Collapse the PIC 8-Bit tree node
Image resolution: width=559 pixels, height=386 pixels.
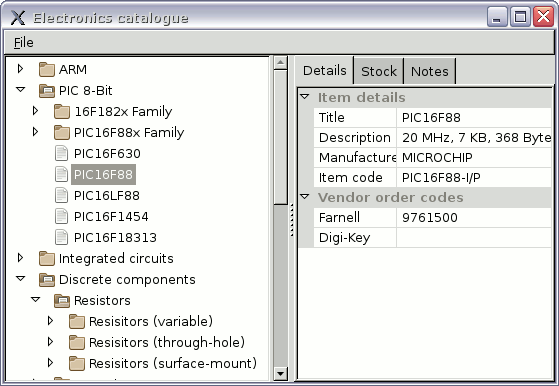[x=21, y=89]
